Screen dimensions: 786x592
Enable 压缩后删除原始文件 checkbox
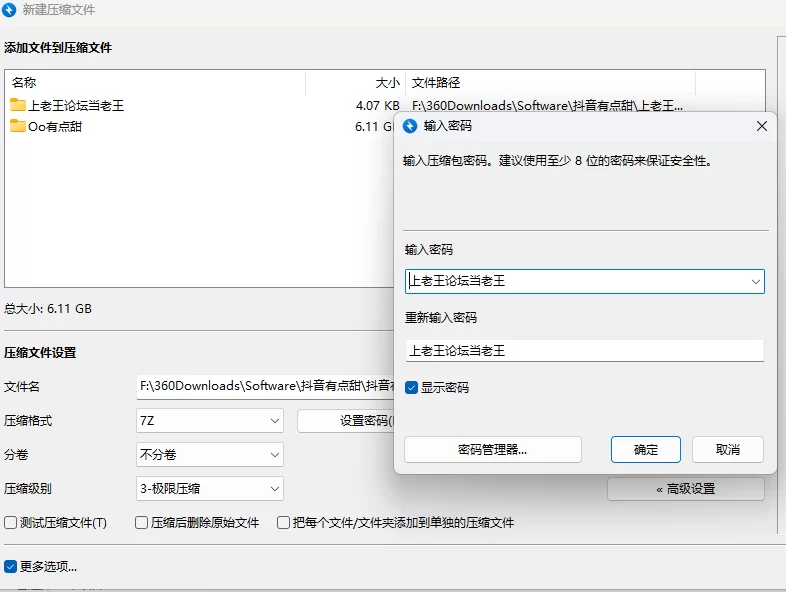[x=142, y=522]
